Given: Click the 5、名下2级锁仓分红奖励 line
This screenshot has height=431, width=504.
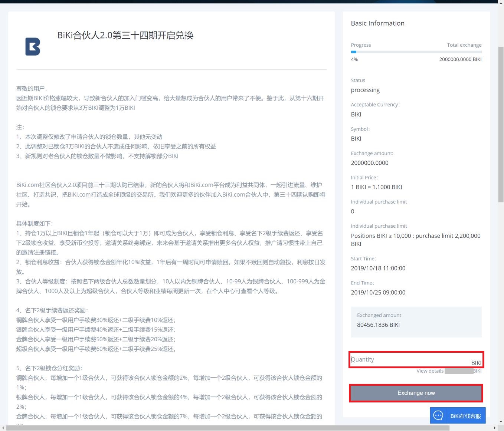Looking at the screenshot, I should (49, 368).
